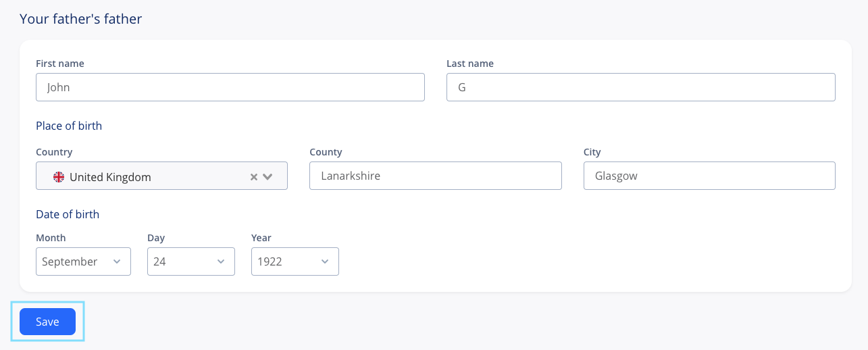
Task: Click the Day field chevron arrow
Action: [221, 261]
